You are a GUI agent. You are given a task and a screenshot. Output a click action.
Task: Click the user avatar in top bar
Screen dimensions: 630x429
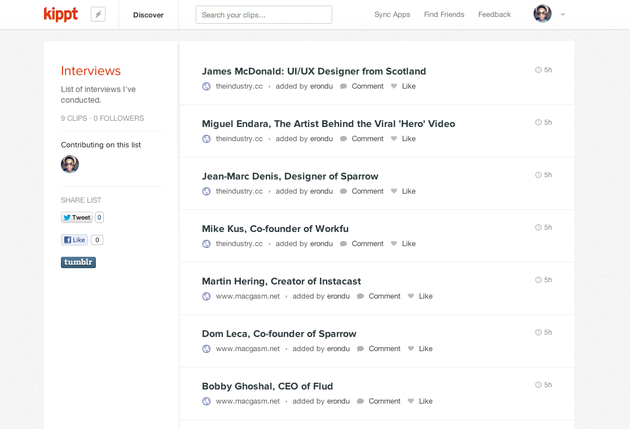542,14
